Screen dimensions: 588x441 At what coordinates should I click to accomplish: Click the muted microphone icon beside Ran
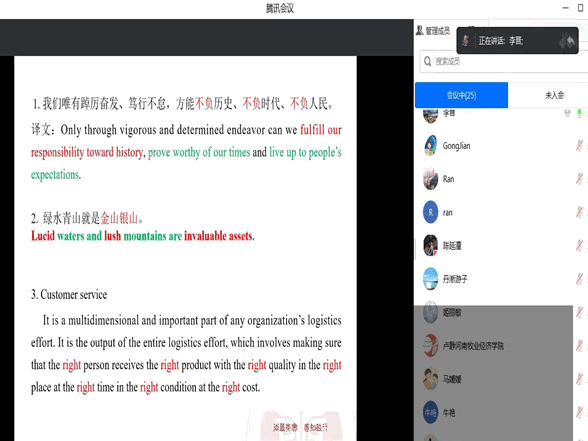point(579,179)
